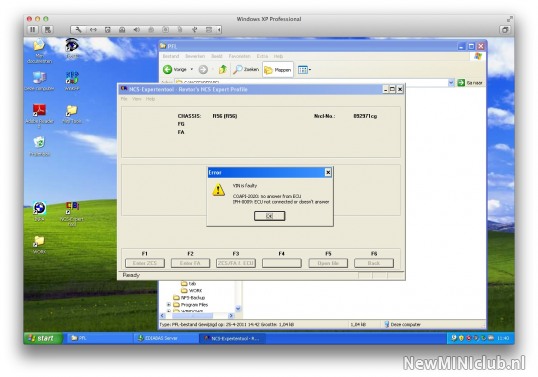Click folder tree horizontal scrollbar right arrow
This screenshot has height=377, width=538.
(231, 316)
